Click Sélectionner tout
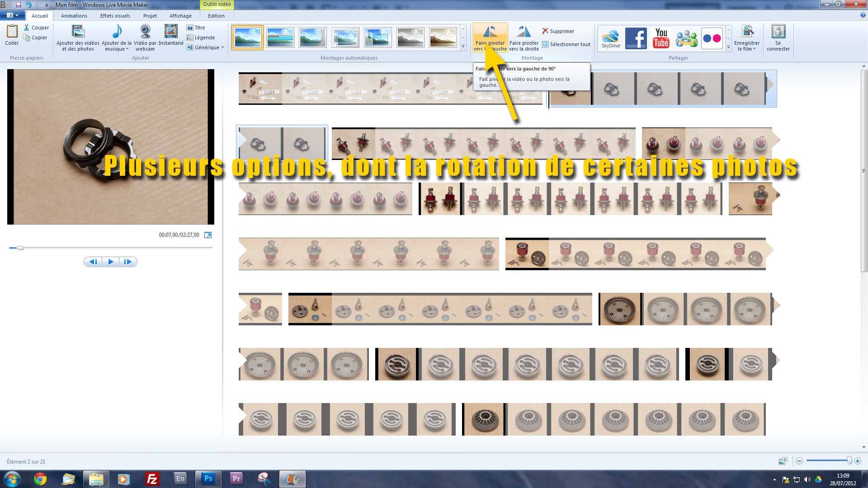This screenshot has height=488, width=868. tap(566, 44)
